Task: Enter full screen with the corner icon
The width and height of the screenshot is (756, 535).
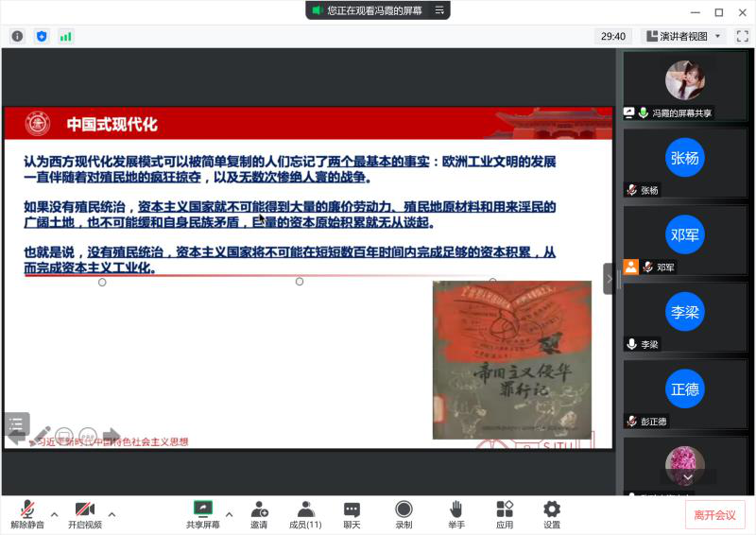Action: coord(742,36)
